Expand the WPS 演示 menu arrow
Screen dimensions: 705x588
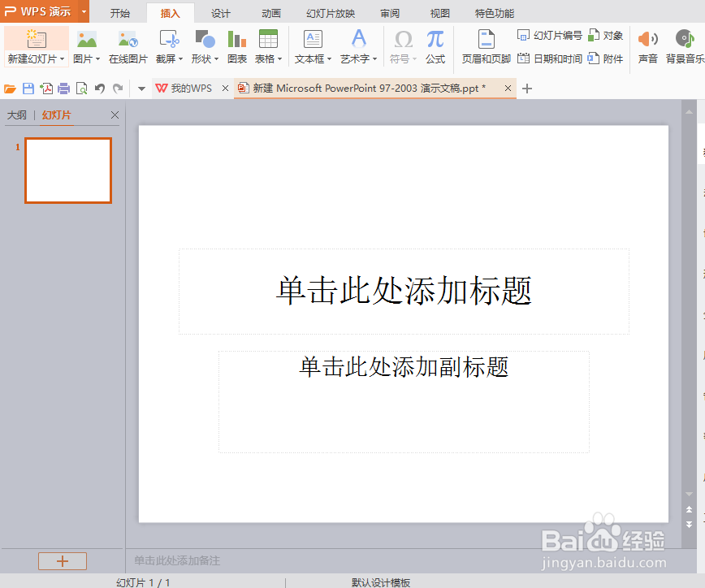tap(84, 11)
